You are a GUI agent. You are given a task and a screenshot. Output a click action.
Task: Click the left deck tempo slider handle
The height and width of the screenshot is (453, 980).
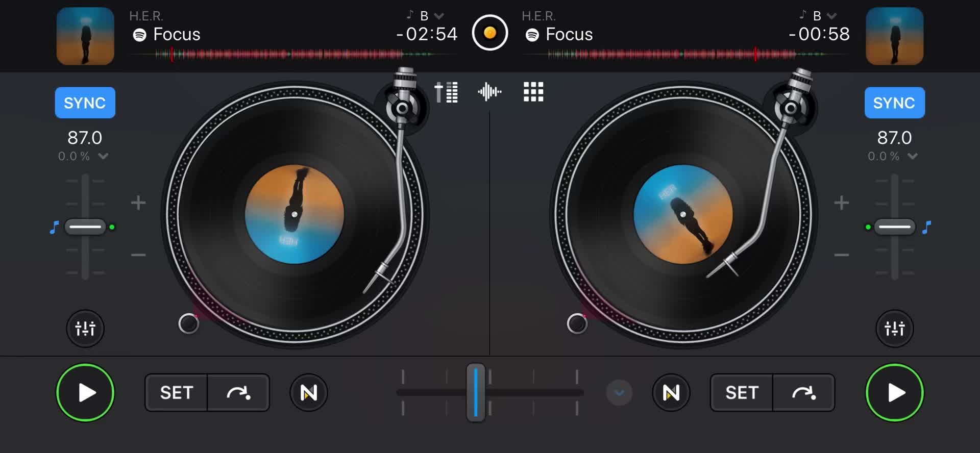pyautogui.click(x=85, y=226)
